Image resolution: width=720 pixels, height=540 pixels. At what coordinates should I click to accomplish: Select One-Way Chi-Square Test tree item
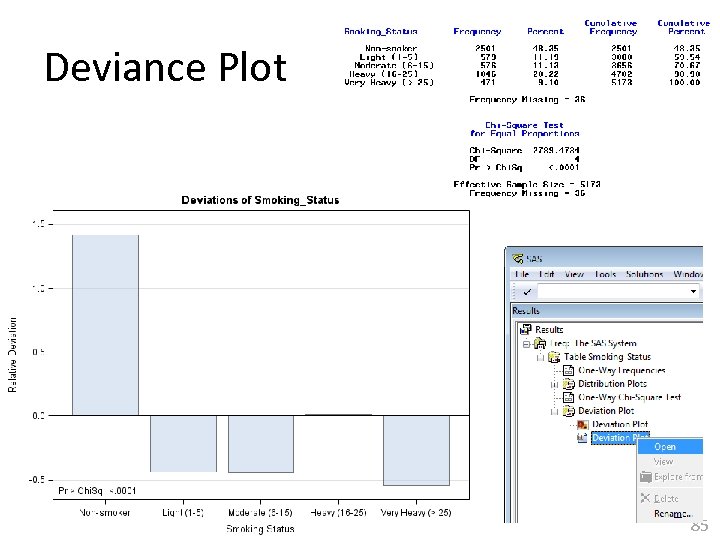tap(630, 397)
